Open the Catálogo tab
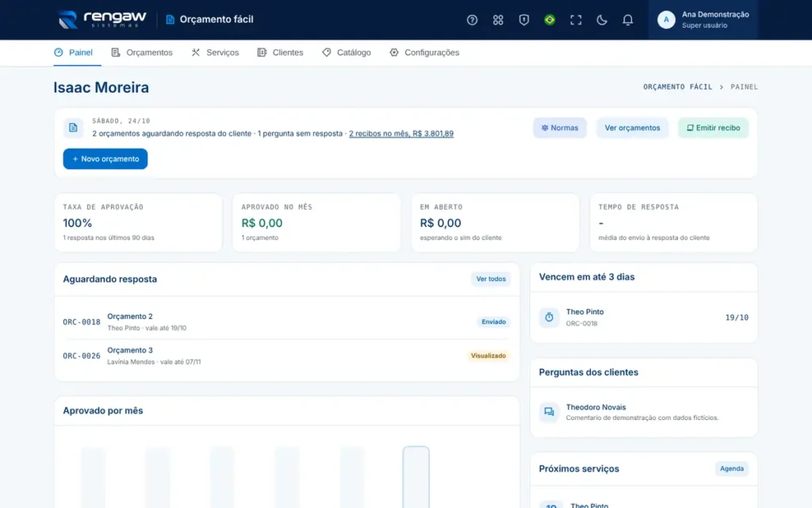 click(x=347, y=52)
